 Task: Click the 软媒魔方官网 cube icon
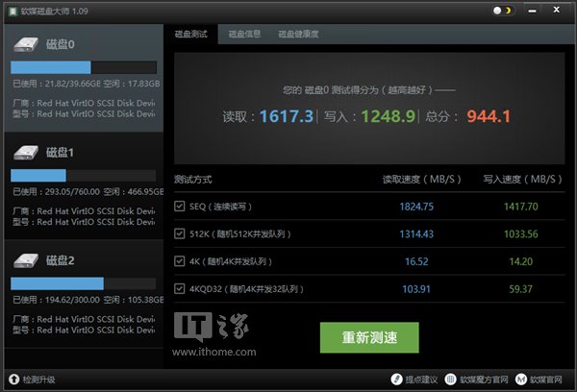[450, 380]
